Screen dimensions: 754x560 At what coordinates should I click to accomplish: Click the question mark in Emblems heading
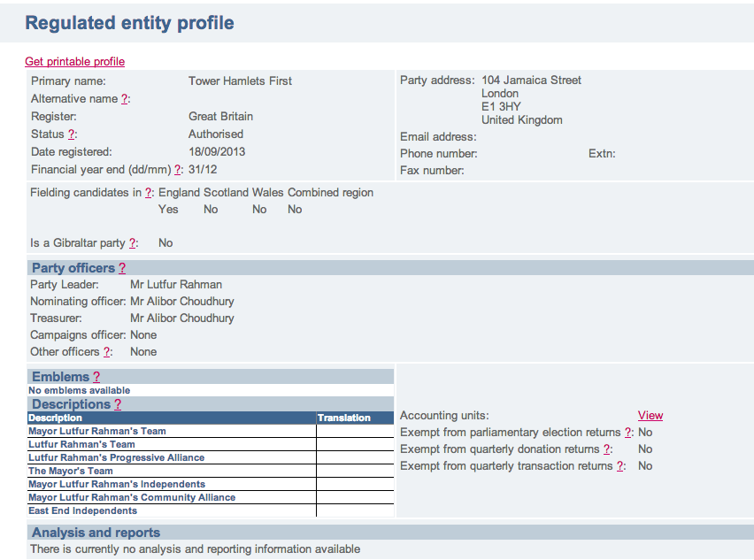coord(96,378)
